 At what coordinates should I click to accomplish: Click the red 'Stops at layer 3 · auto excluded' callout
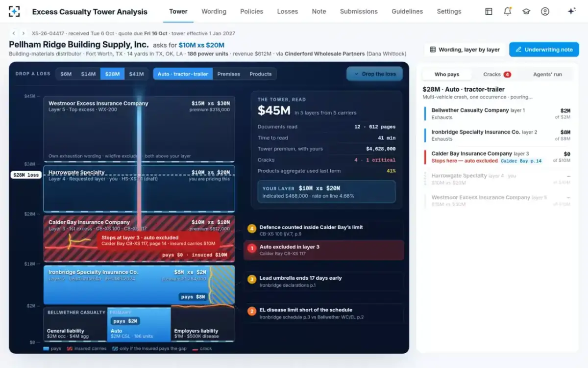pyautogui.click(x=158, y=240)
